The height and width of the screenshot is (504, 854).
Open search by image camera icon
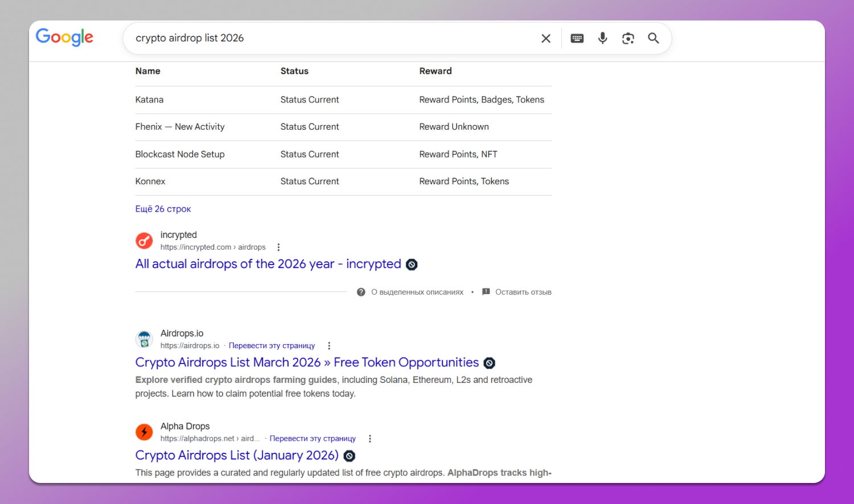pos(628,38)
